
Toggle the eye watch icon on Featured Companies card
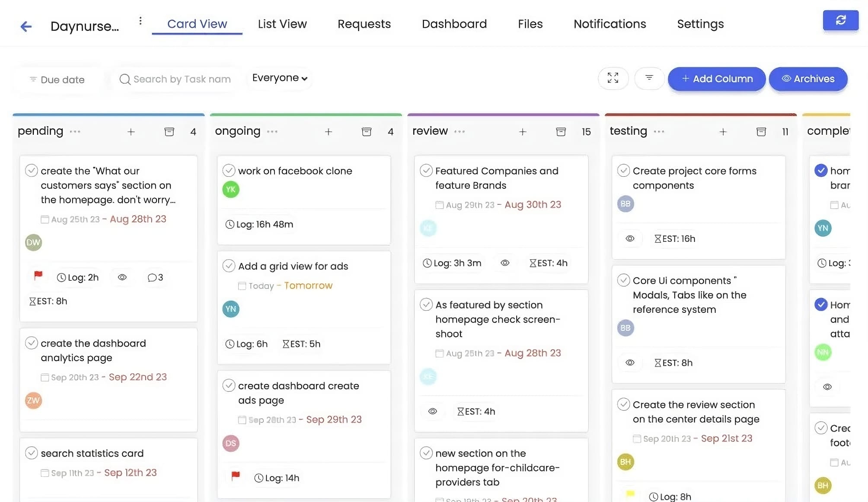[x=504, y=263]
